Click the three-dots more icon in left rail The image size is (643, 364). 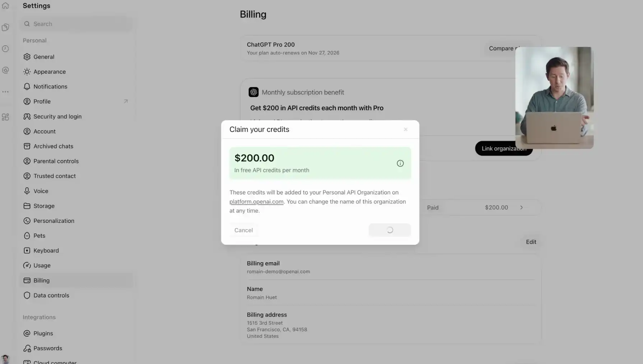tap(5, 92)
